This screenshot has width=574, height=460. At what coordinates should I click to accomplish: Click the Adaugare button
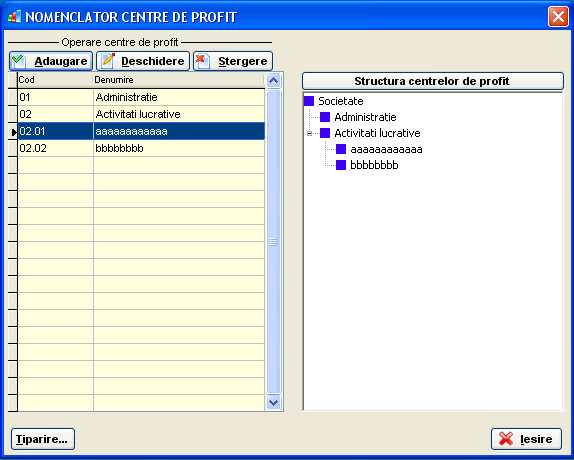coord(51,61)
